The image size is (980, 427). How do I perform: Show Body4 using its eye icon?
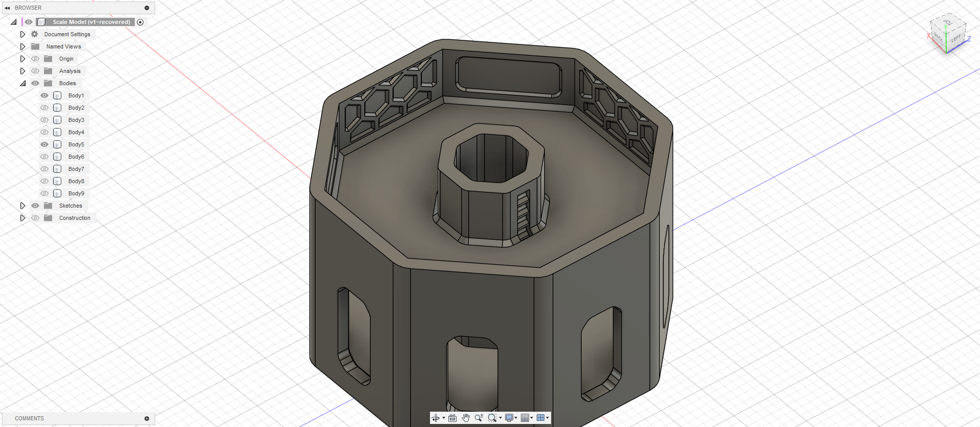44,132
